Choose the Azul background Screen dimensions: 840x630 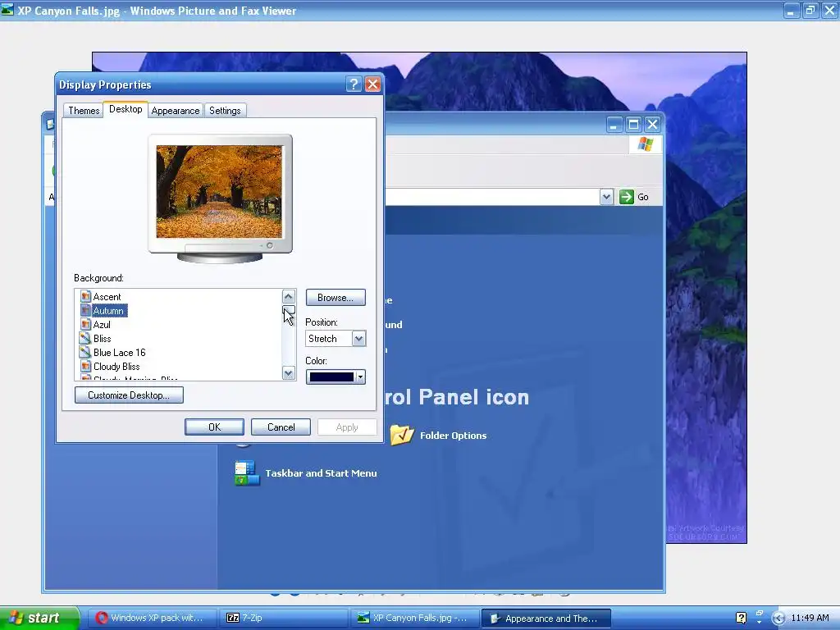pyautogui.click(x=102, y=325)
